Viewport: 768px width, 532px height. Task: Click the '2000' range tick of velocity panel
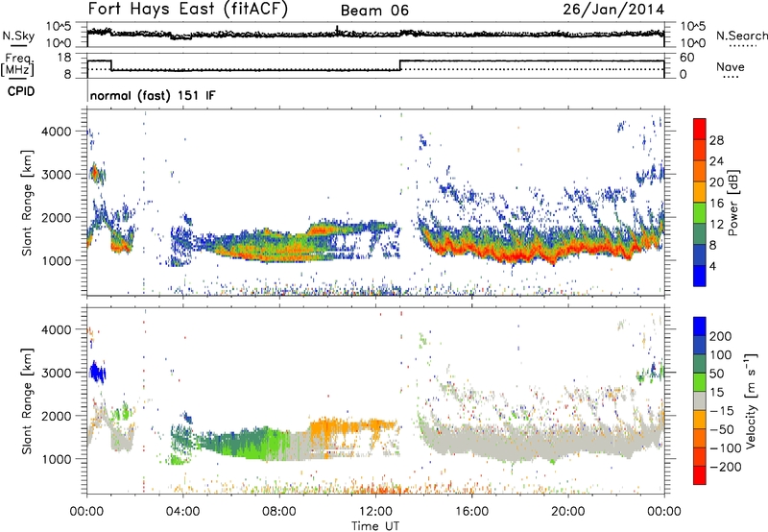pyautogui.click(x=57, y=416)
